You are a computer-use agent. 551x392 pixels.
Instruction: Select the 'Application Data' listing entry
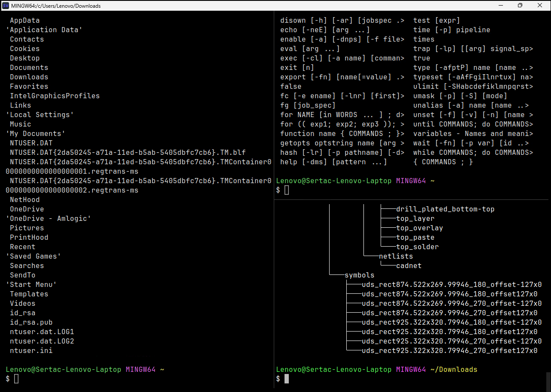pyautogui.click(x=44, y=30)
